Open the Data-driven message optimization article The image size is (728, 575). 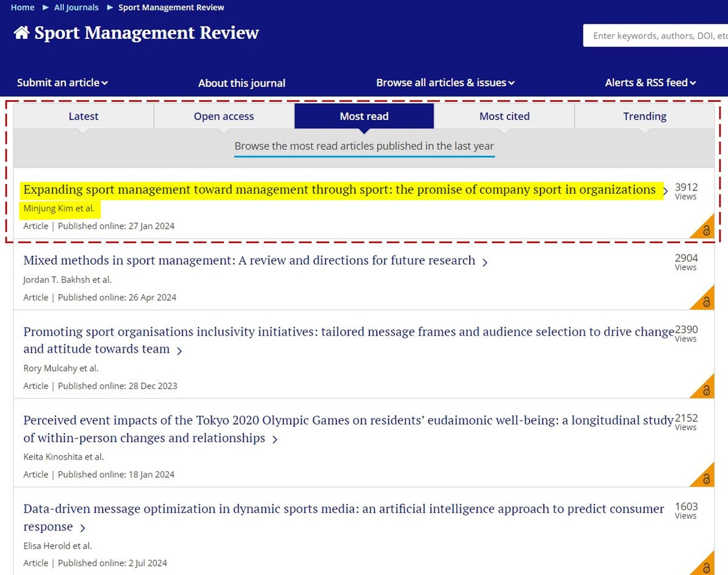tap(343, 517)
